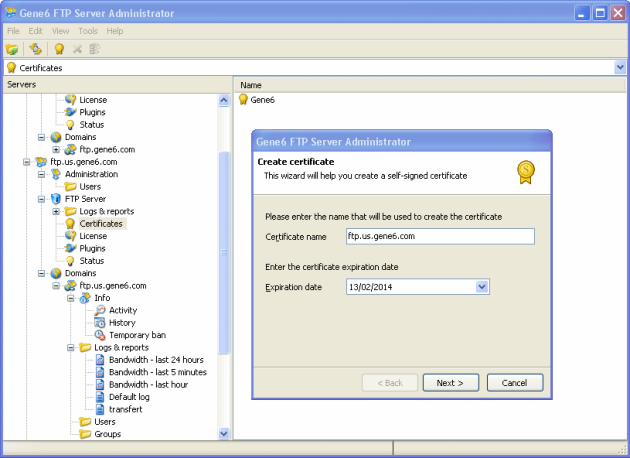Open the File menu
630x458 pixels.
pyautogui.click(x=13, y=31)
